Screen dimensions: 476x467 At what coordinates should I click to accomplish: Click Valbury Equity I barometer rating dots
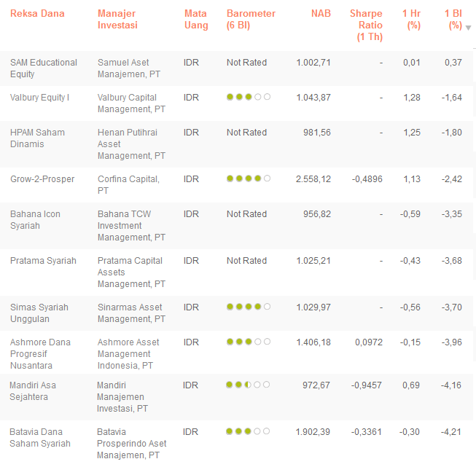(x=248, y=97)
